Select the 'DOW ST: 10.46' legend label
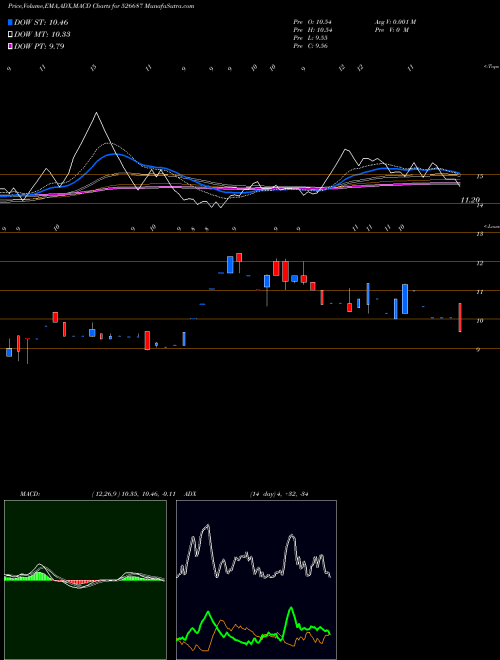Screen dimensions: 500x660 point(41,22)
